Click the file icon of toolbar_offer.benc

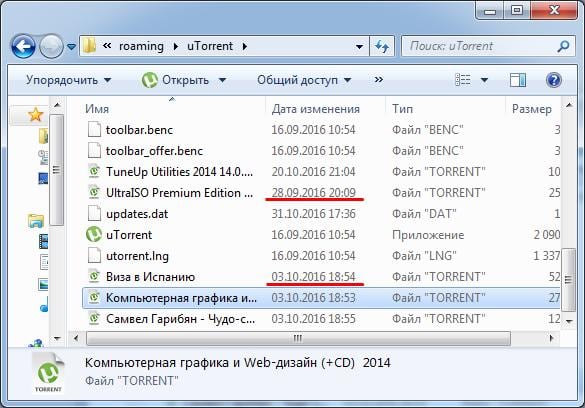pyautogui.click(x=94, y=150)
